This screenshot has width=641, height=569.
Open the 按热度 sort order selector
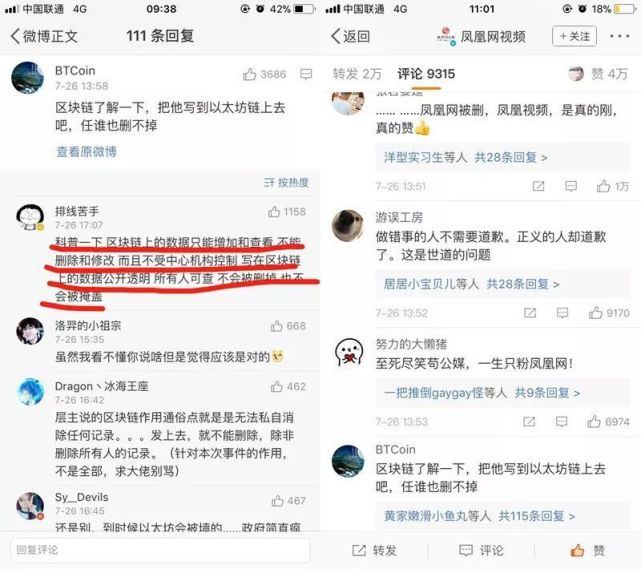[287, 182]
